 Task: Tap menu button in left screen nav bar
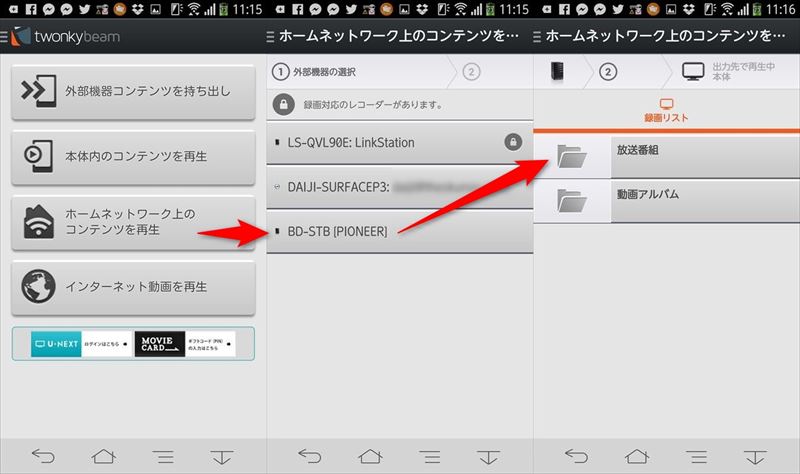coord(163,457)
